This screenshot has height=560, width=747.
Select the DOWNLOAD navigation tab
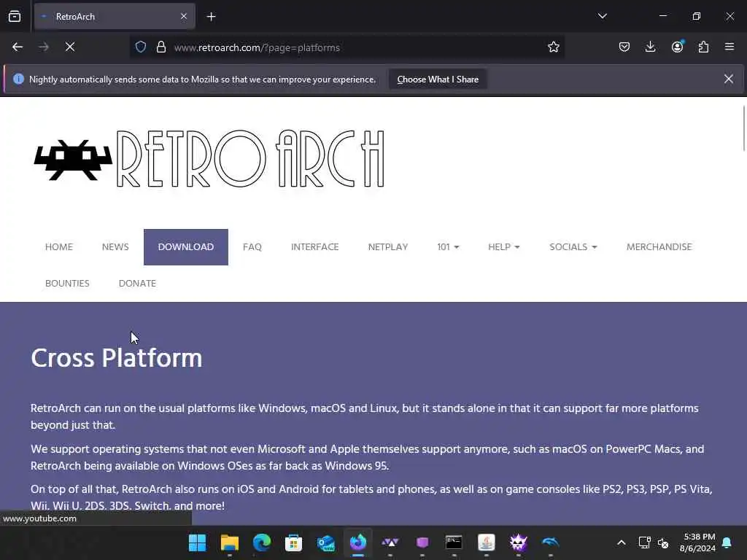click(x=186, y=247)
